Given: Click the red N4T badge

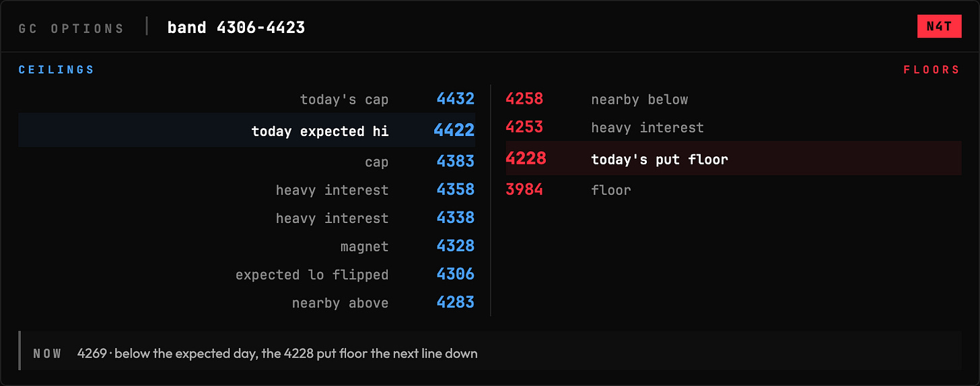Looking at the screenshot, I should [x=939, y=27].
